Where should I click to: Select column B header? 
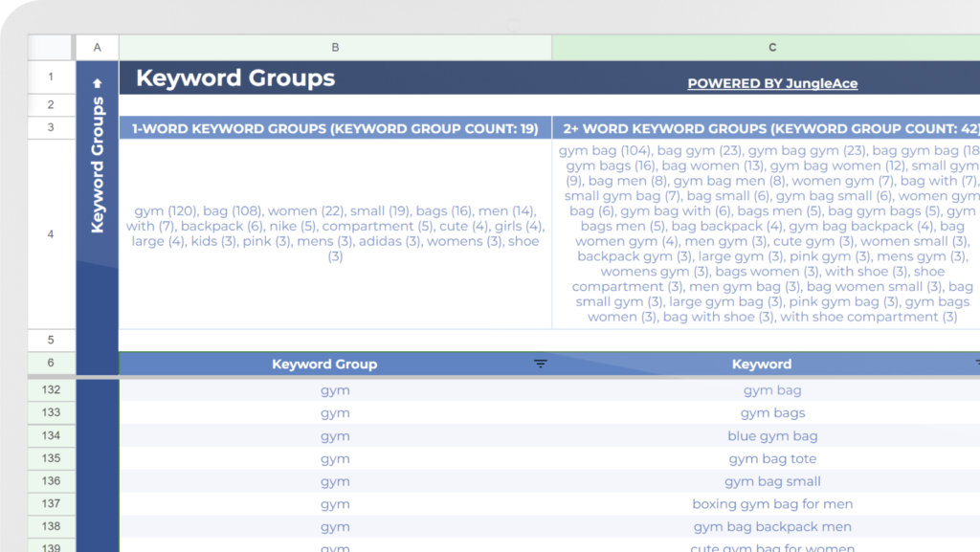[x=335, y=47]
